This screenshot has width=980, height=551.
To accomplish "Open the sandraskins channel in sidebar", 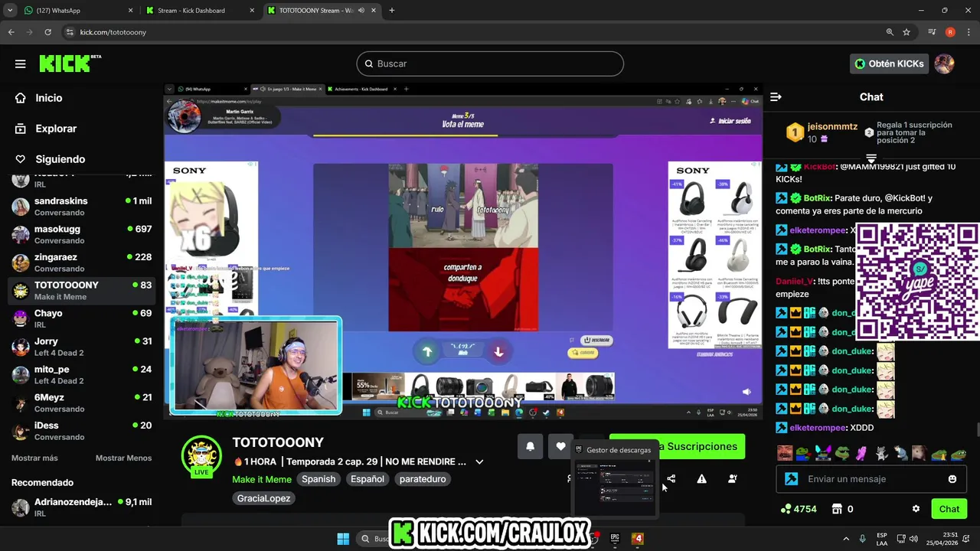I will point(82,206).
